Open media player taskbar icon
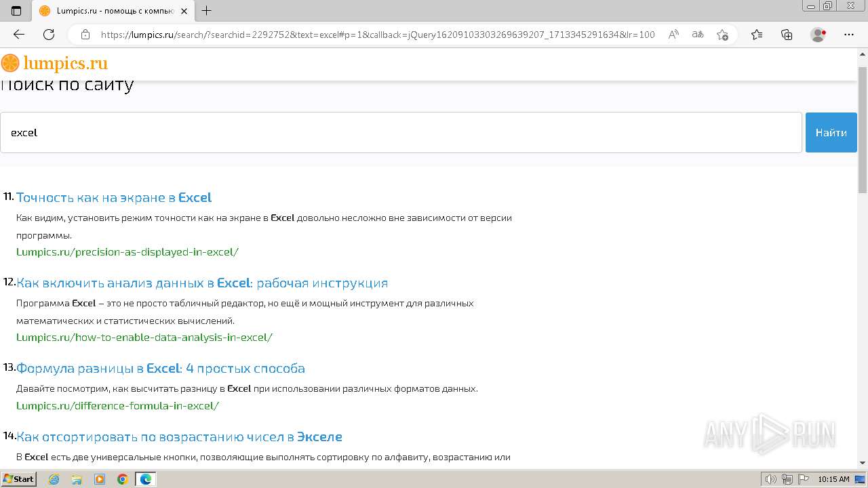This screenshot has height=488, width=868. coord(100,479)
